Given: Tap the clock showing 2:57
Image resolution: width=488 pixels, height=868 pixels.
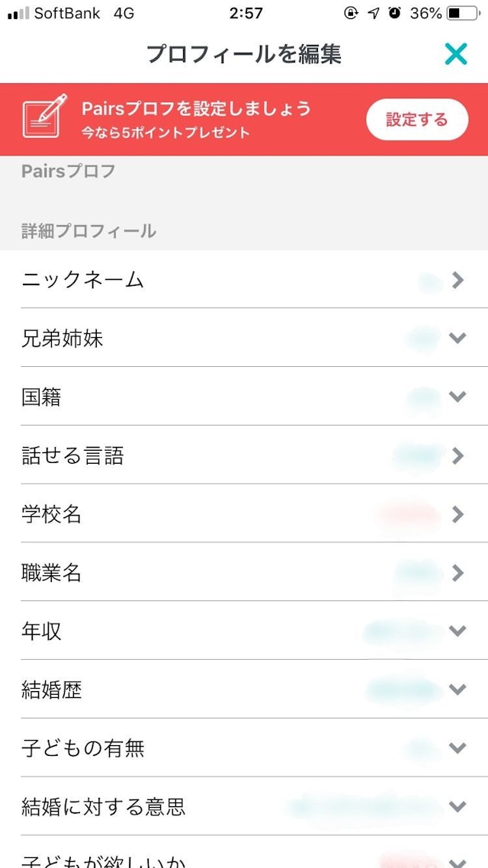Looking at the screenshot, I should [242, 13].
